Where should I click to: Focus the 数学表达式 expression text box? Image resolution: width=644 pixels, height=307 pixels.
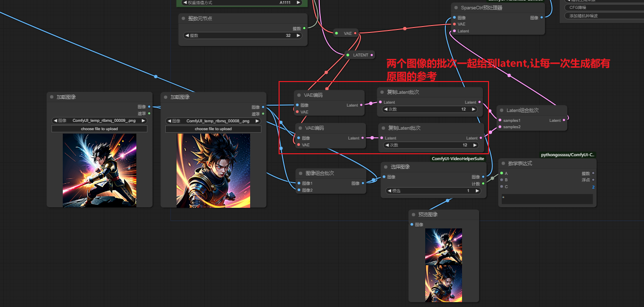(x=547, y=199)
